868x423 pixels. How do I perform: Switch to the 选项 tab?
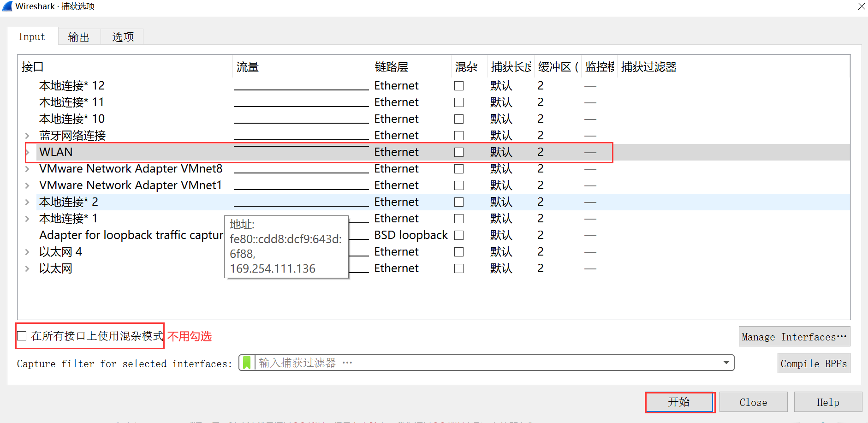pos(122,36)
